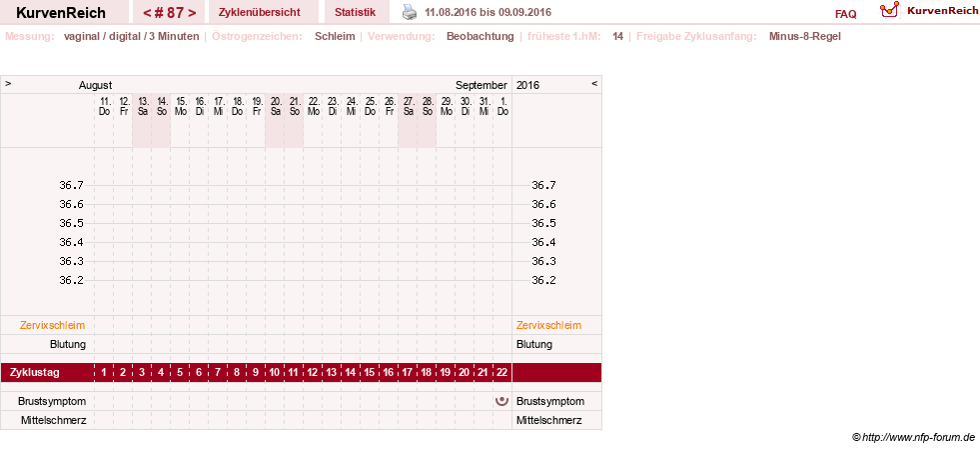Screen dimensions: 980x449
Task: Click the '2016' year header
Action: (528, 85)
